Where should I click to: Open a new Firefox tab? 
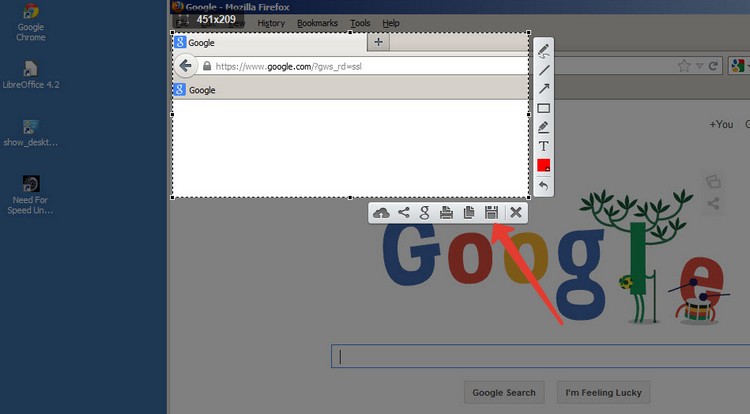(x=378, y=42)
